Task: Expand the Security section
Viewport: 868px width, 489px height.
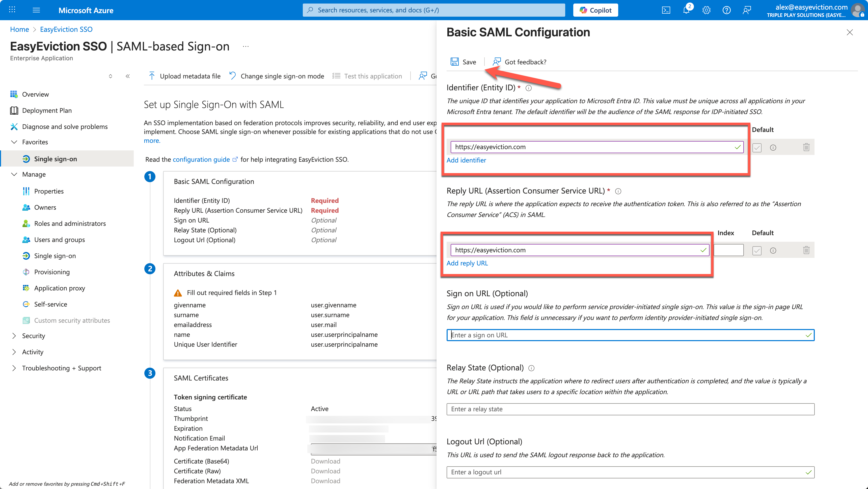Action: pyautogui.click(x=14, y=336)
